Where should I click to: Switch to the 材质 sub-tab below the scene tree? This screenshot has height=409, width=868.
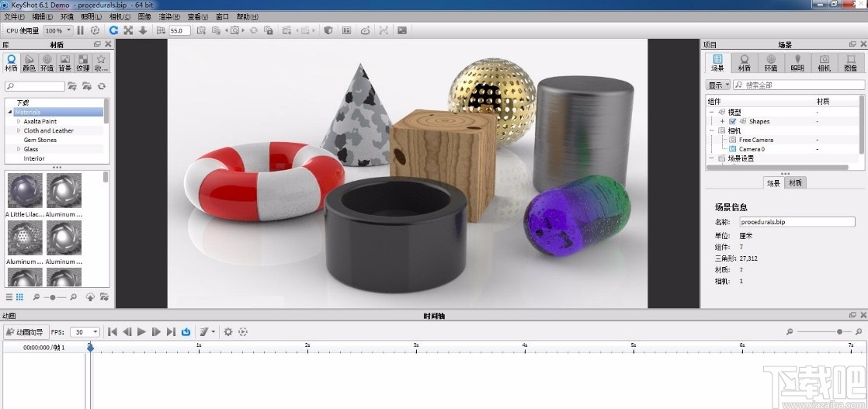(x=795, y=183)
